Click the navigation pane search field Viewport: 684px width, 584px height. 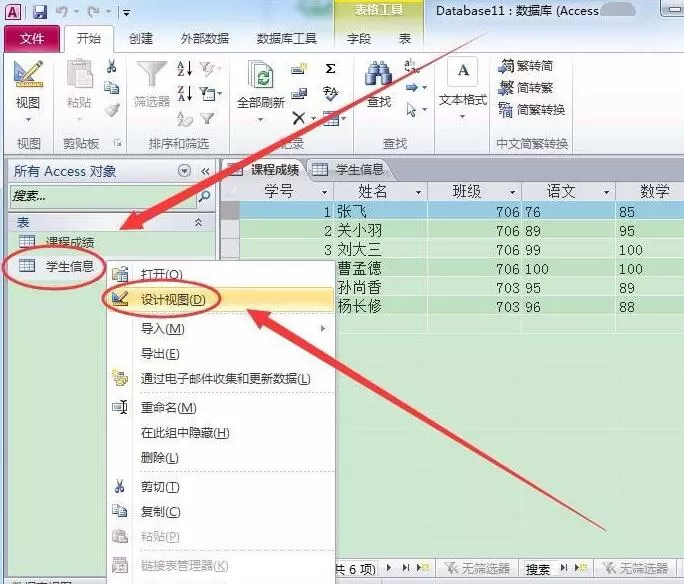[103, 196]
